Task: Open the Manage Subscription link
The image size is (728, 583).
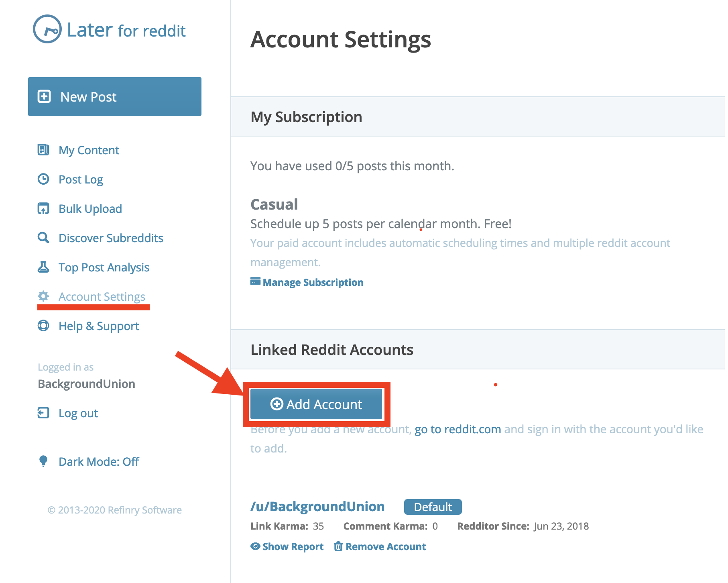Action: click(x=313, y=282)
